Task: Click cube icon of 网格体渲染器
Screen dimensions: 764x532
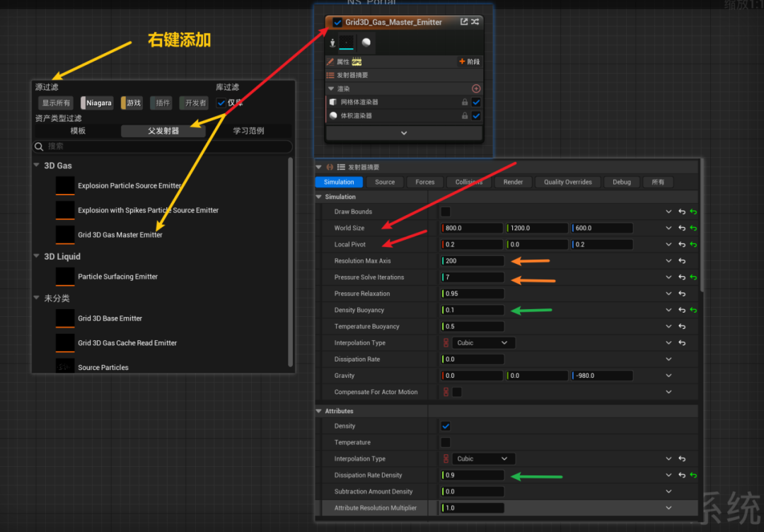Action: (x=333, y=103)
